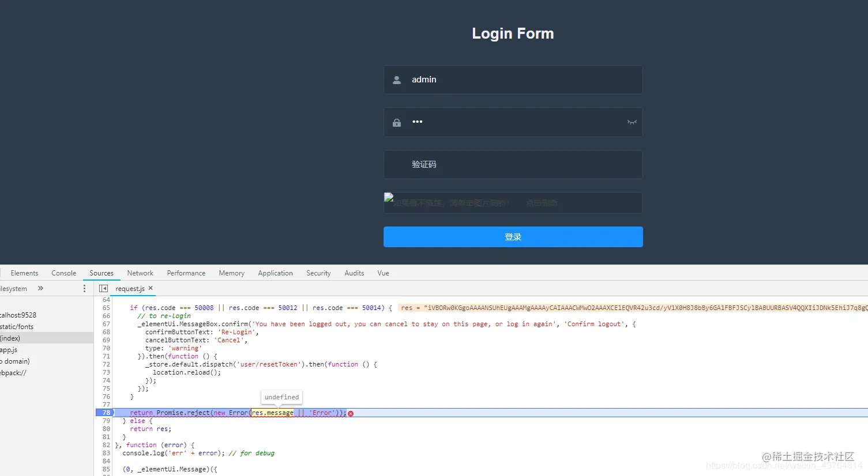Switch to the Security tab
The width and height of the screenshot is (868, 476).
pyautogui.click(x=318, y=273)
